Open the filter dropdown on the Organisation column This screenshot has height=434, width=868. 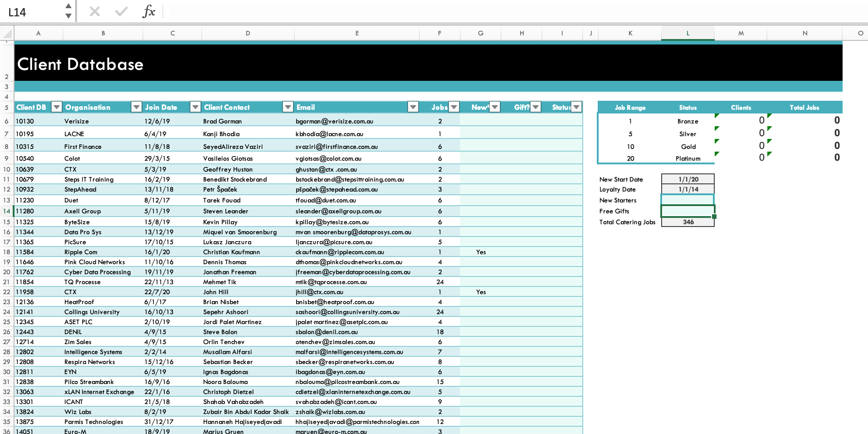(x=136, y=107)
